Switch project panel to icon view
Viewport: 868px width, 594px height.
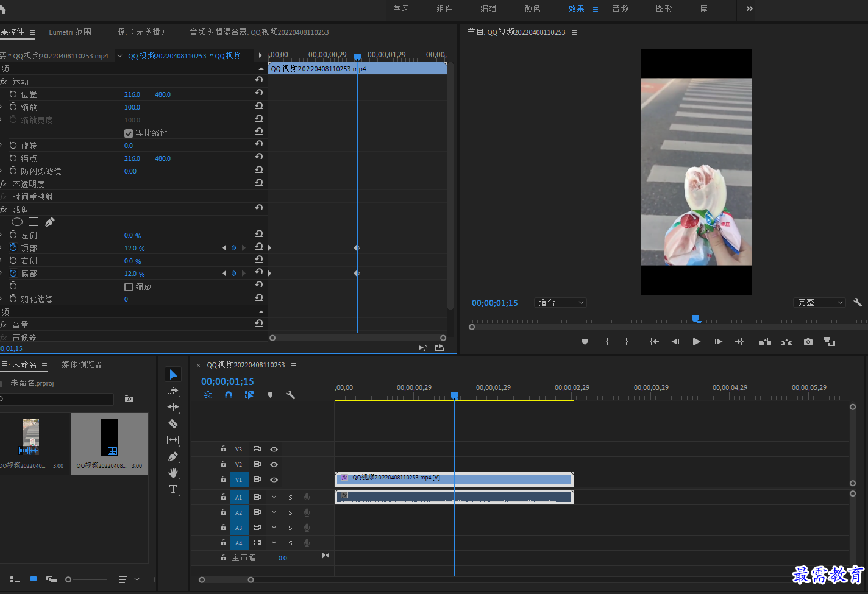tap(34, 579)
